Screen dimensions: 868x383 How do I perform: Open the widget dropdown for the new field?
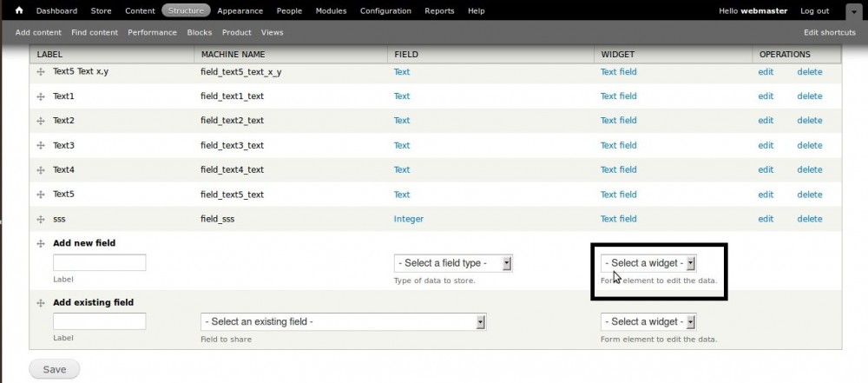648,263
